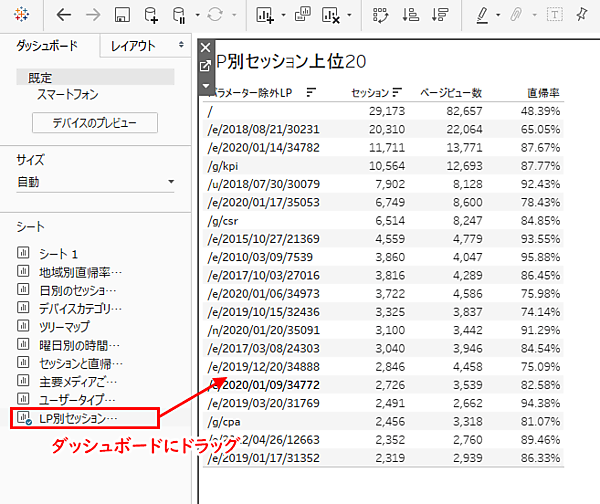The height and width of the screenshot is (504, 600).
Task: Toggle sort on パラメーター除外LP column header
Action: [x=311, y=92]
